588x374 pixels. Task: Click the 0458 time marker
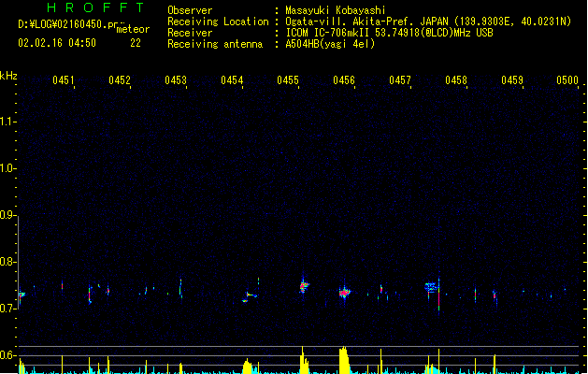456,79
